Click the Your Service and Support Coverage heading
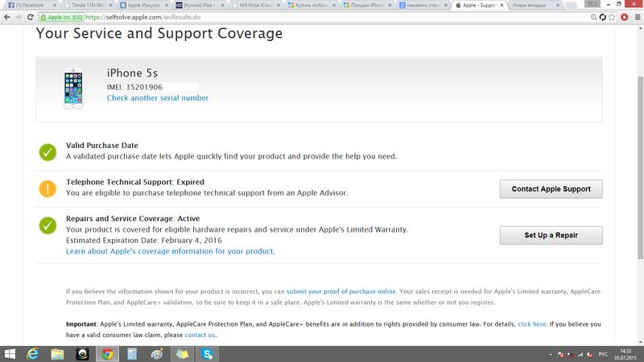Screen dimensions: 644x362 click(x=159, y=33)
